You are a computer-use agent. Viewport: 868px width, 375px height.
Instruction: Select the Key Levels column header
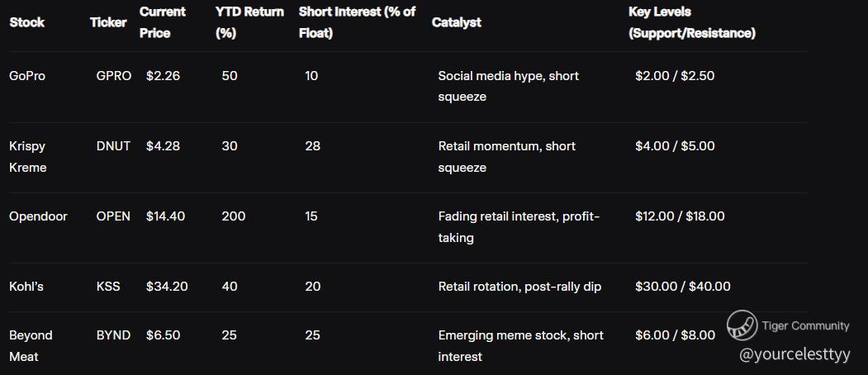691,22
